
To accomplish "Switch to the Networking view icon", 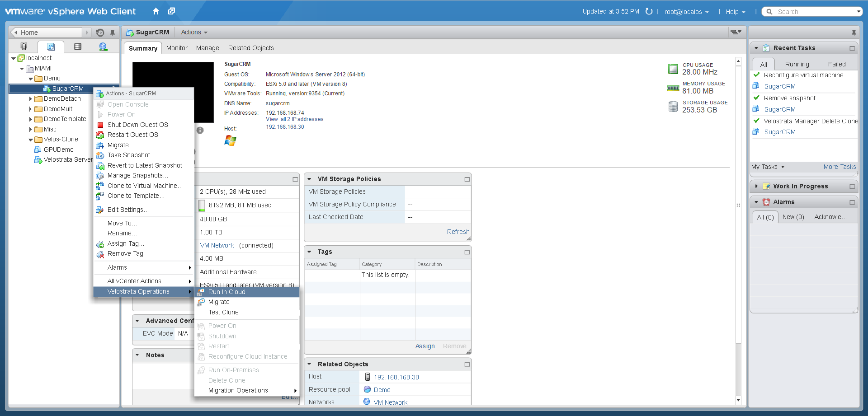I will click(x=103, y=46).
